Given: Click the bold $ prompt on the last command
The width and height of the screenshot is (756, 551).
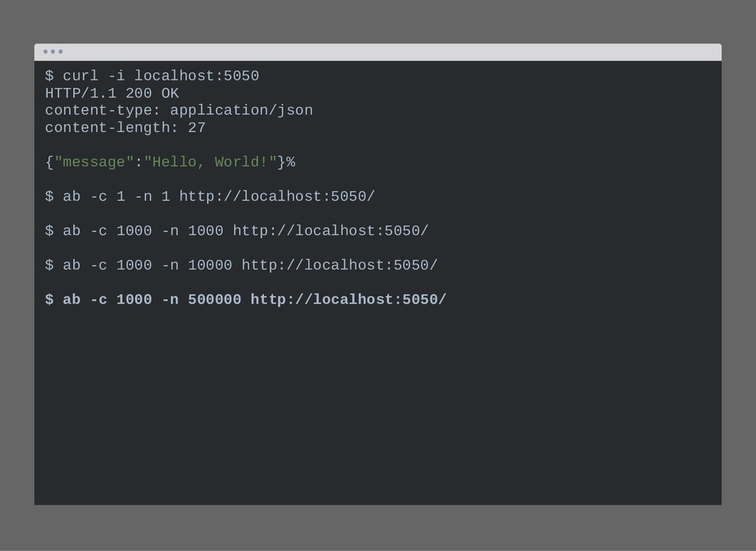Looking at the screenshot, I should point(49,300).
